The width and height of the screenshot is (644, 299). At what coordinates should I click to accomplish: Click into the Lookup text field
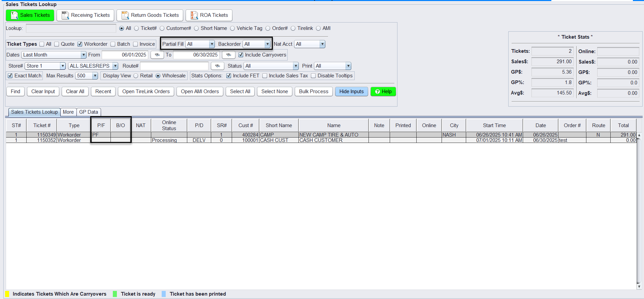tap(71, 28)
